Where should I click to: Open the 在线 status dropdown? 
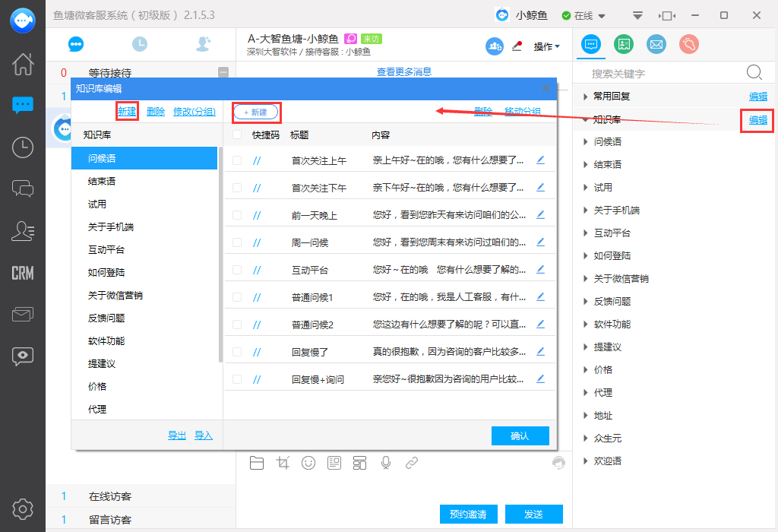click(x=584, y=15)
